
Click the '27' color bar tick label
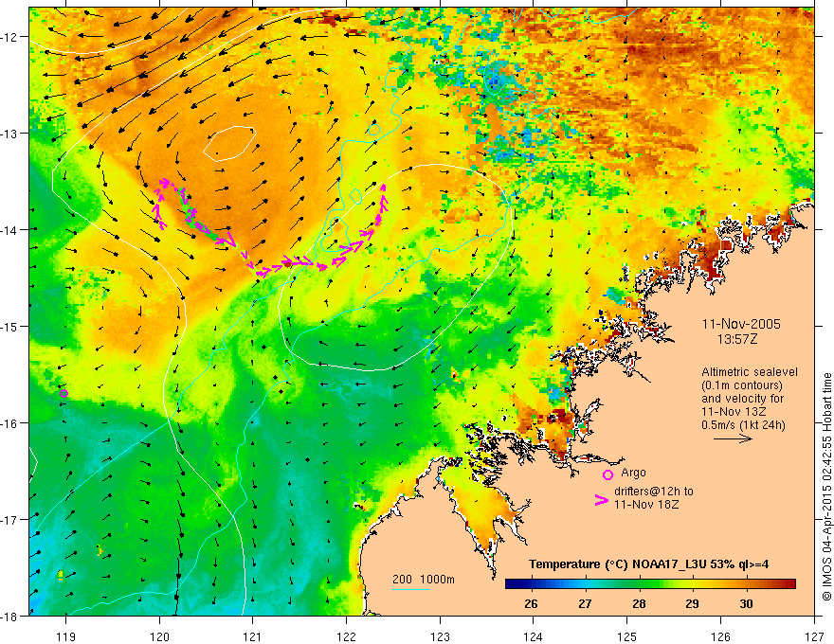585,603
